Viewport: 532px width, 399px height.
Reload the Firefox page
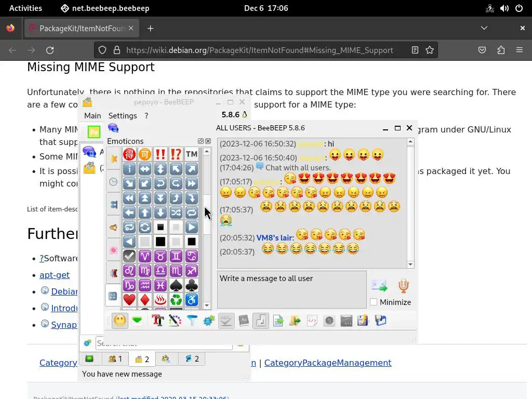pos(50,50)
